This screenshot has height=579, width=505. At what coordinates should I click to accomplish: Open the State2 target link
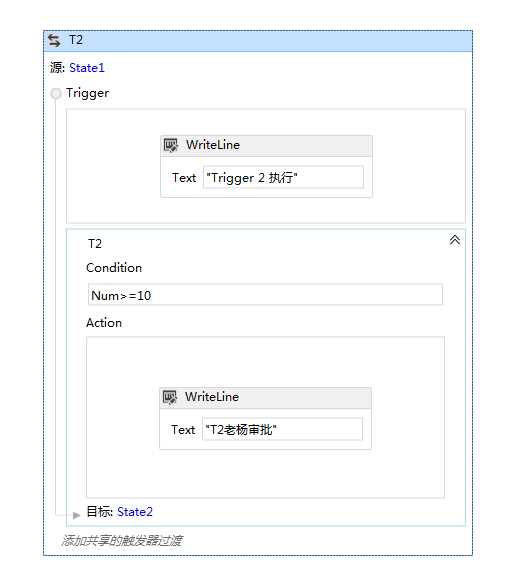[x=135, y=511]
